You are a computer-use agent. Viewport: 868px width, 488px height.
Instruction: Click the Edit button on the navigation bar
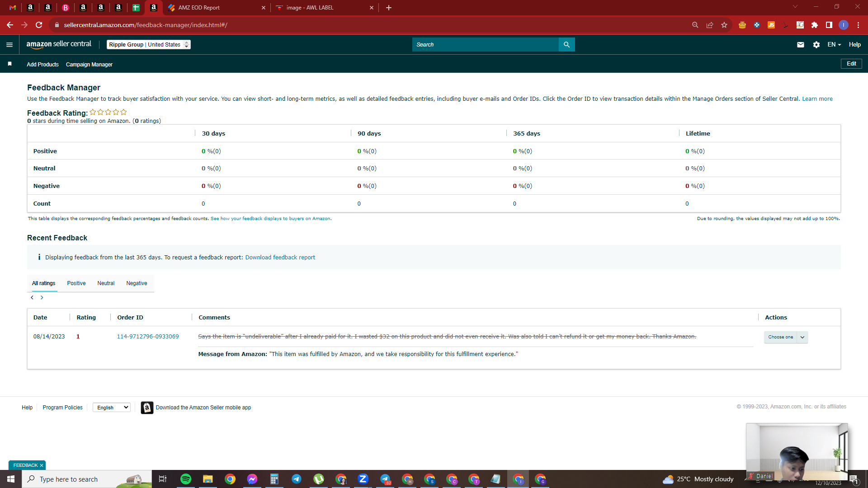point(851,64)
